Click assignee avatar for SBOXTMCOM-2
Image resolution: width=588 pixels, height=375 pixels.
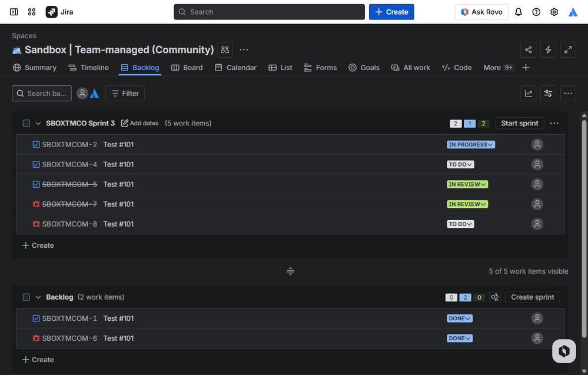(537, 144)
